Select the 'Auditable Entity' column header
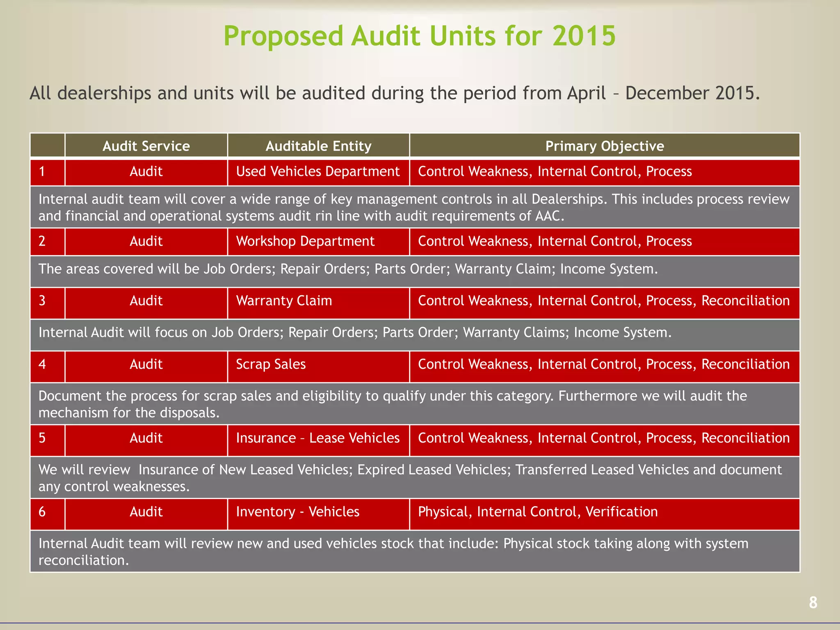Viewport: 840px width, 630px height. (318, 146)
